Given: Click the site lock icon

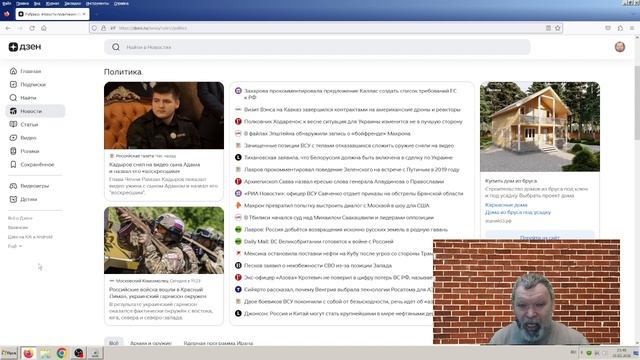Looking at the screenshot, I should (x=104, y=28).
